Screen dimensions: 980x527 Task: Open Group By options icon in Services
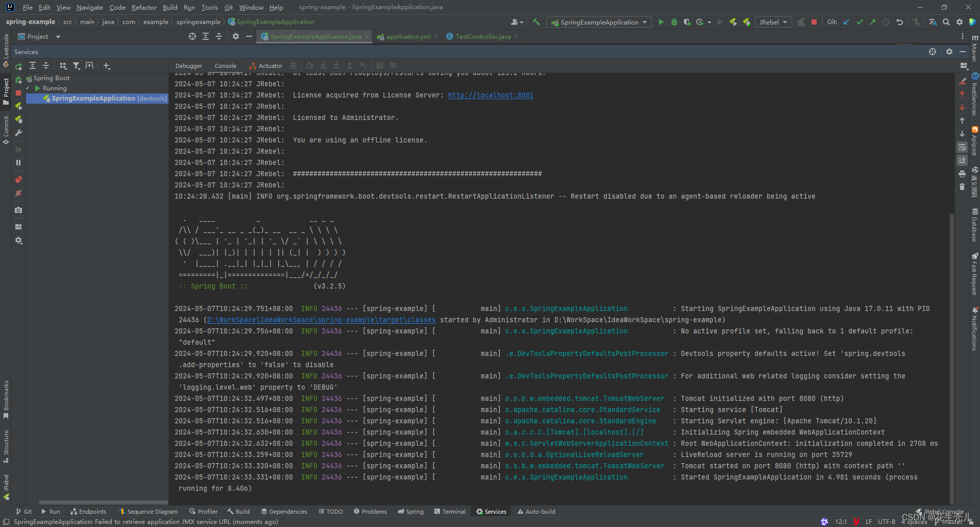[63, 65]
